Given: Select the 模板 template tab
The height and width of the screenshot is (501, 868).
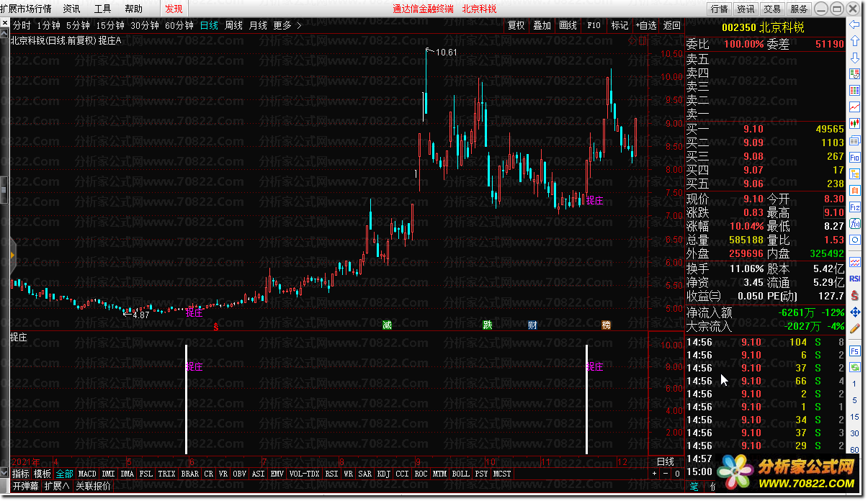Looking at the screenshot, I should tap(42, 474).
